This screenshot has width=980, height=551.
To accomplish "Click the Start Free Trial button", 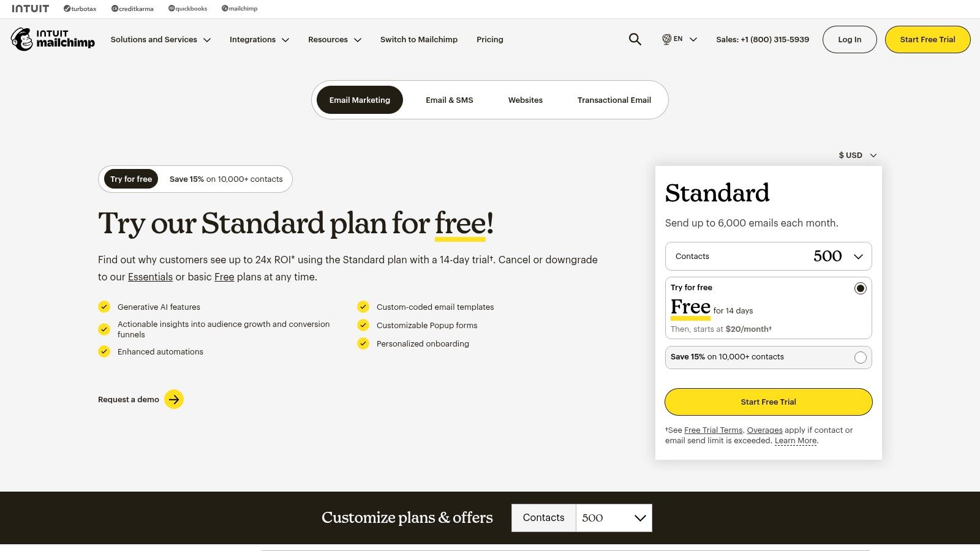I will [768, 402].
